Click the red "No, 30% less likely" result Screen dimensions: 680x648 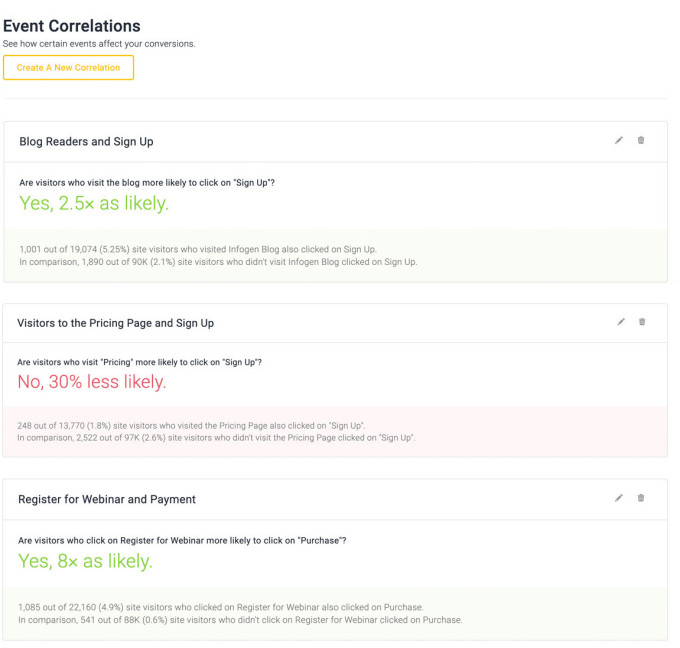click(92, 381)
